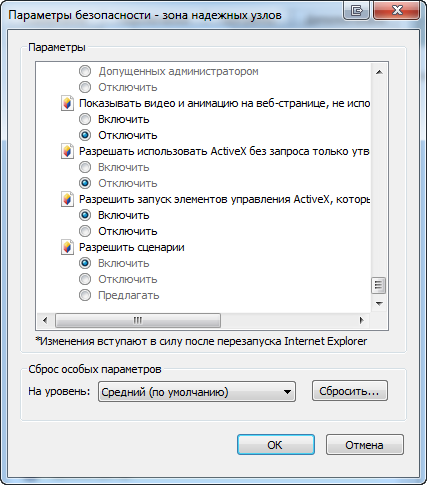Image resolution: width=427 pixels, height=485 pixels.
Task: Select "Отключить" under Разрешить сценарии
Action: (85, 279)
